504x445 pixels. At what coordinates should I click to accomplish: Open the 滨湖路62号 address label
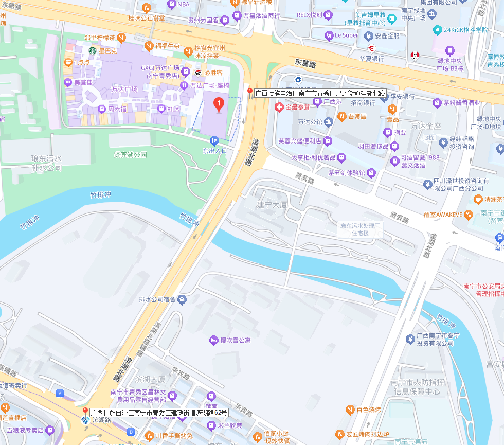(x=159, y=413)
